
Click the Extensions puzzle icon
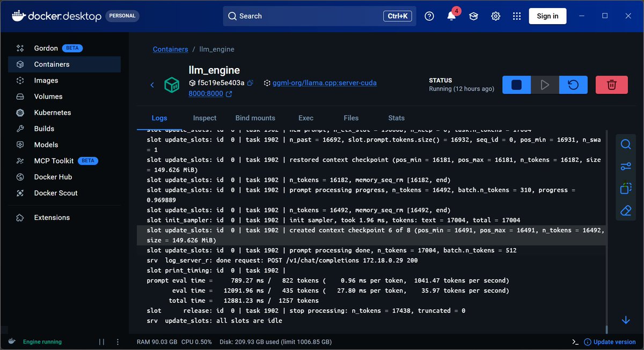pyautogui.click(x=20, y=218)
